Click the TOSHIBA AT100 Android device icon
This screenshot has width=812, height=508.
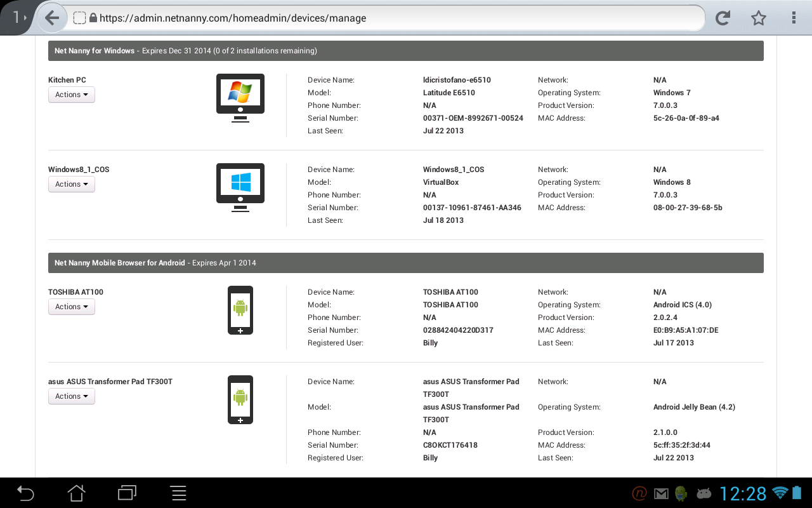click(x=240, y=310)
